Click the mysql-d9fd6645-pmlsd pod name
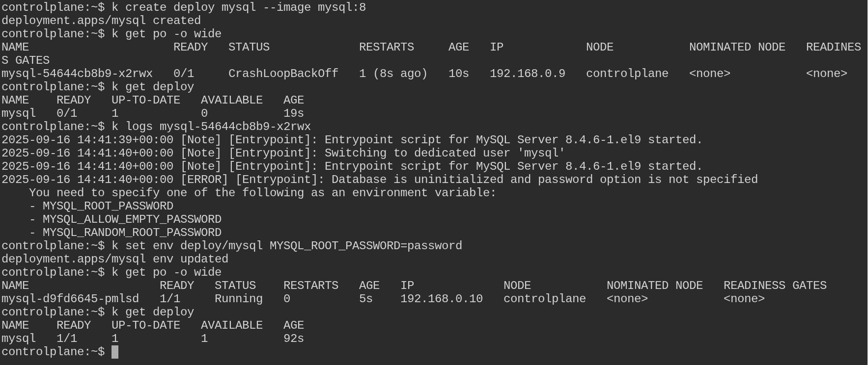The image size is (868, 365). (x=70, y=299)
